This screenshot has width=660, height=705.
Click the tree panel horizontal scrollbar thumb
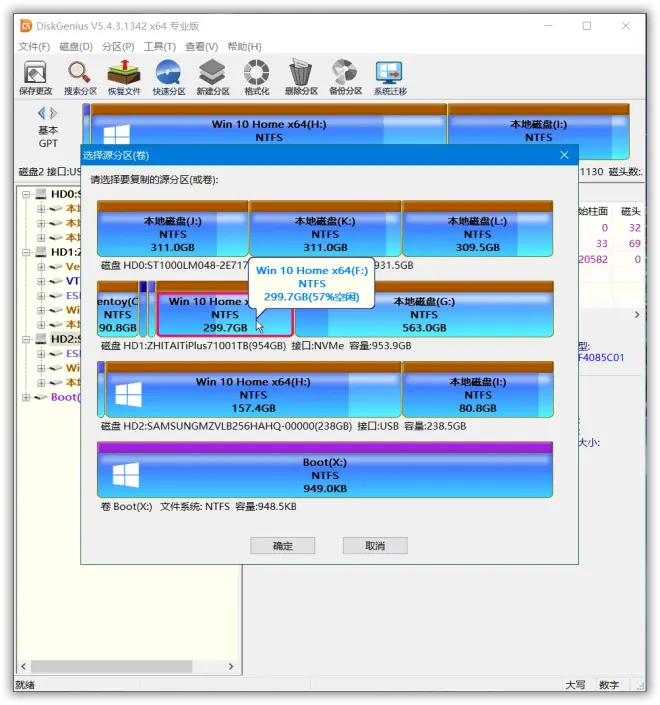[x=111, y=666]
